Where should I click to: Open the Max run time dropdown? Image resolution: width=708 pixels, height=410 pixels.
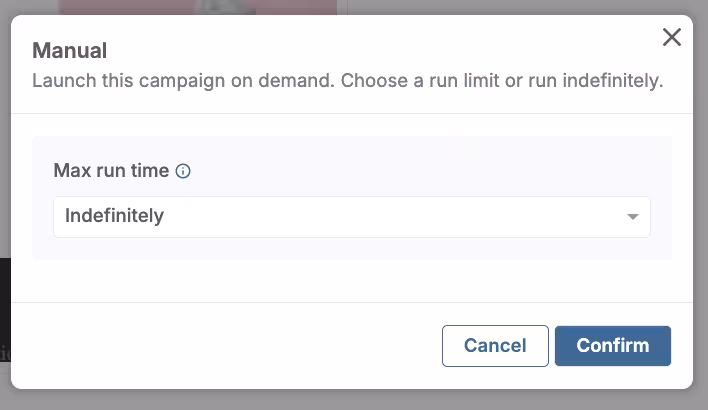pos(350,217)
